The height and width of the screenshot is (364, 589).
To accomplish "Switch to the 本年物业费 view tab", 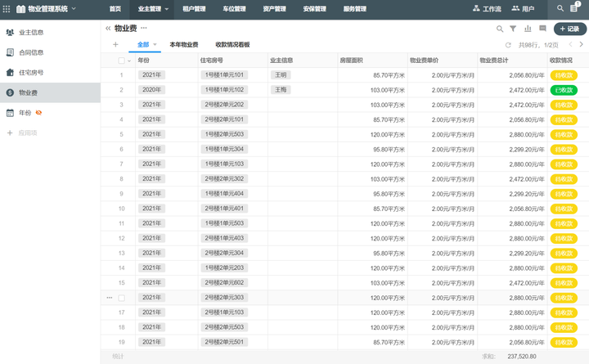I will tap(184, 44).
